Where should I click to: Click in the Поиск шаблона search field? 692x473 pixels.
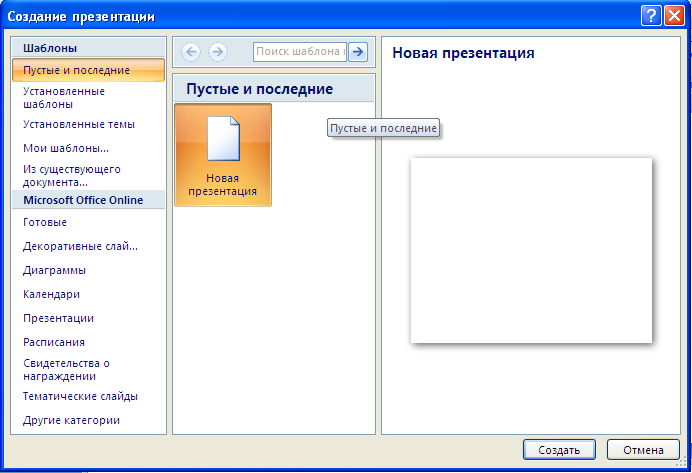[299, 52]
